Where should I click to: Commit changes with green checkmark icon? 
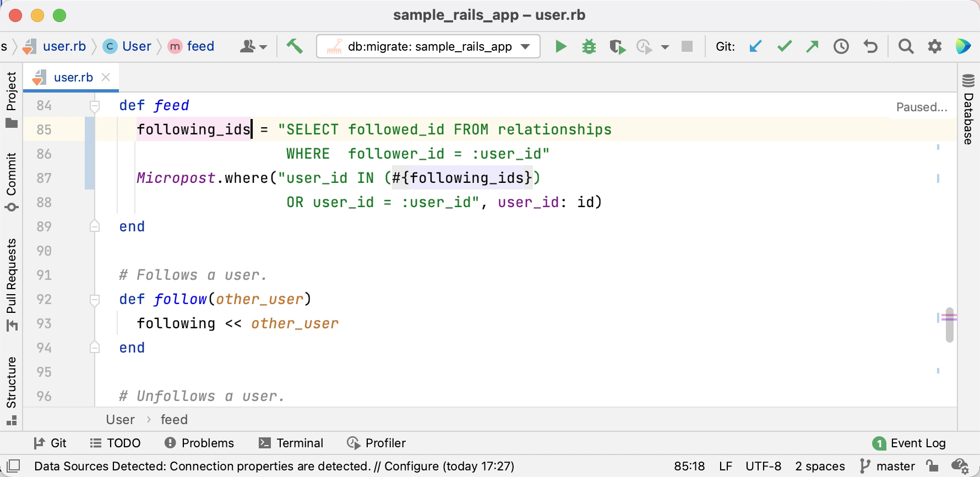[x=785, y=46]
